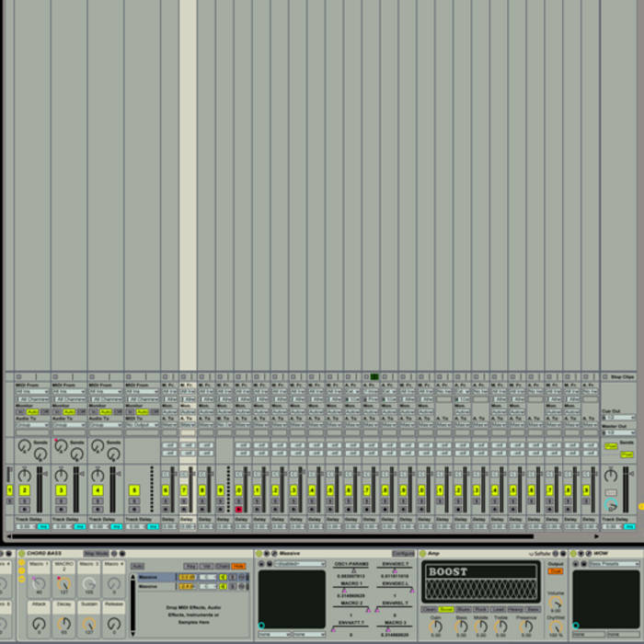This screenshot has height=644, width=644.
Task: Click the Configure button on Massive
Action: point(402,554)
